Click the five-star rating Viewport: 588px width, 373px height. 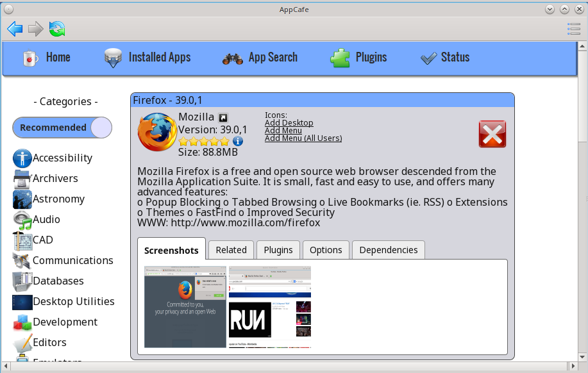[x=204, y=142]
